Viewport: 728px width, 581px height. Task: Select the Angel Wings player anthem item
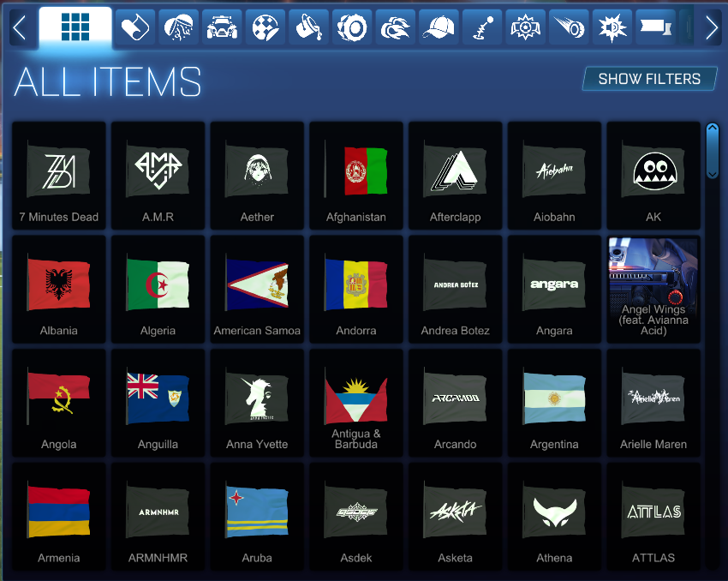click(x=653, y=290)
